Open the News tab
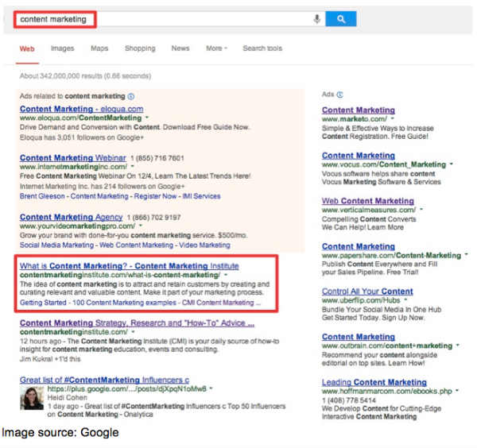This screenshot has height=448, width=477. point(180,48)
